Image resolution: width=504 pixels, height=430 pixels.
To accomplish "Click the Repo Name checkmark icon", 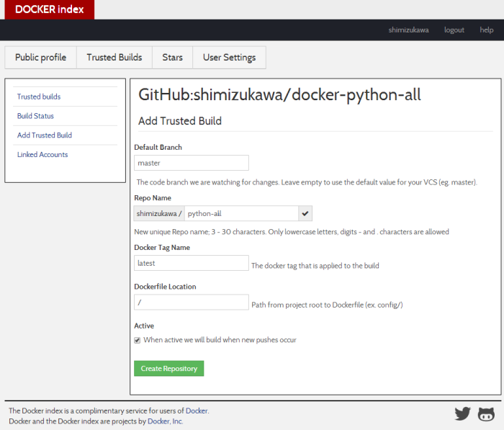I will (x=305, y=213).
